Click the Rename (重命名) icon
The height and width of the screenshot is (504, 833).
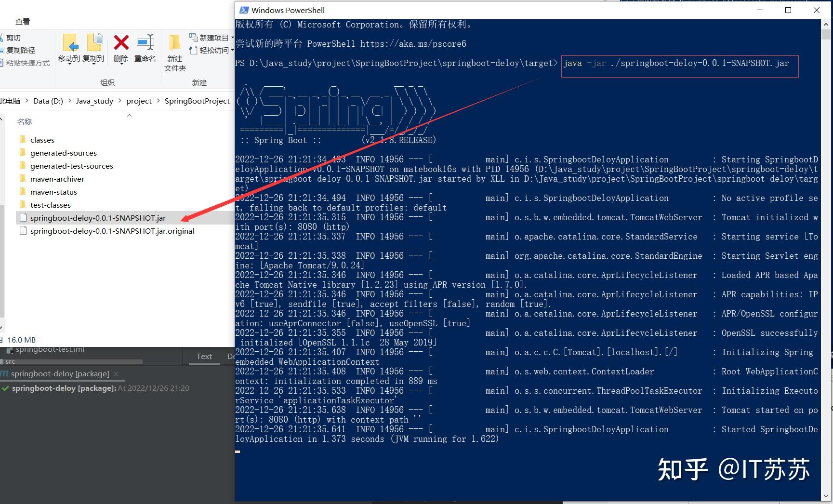tap(145, 42)
